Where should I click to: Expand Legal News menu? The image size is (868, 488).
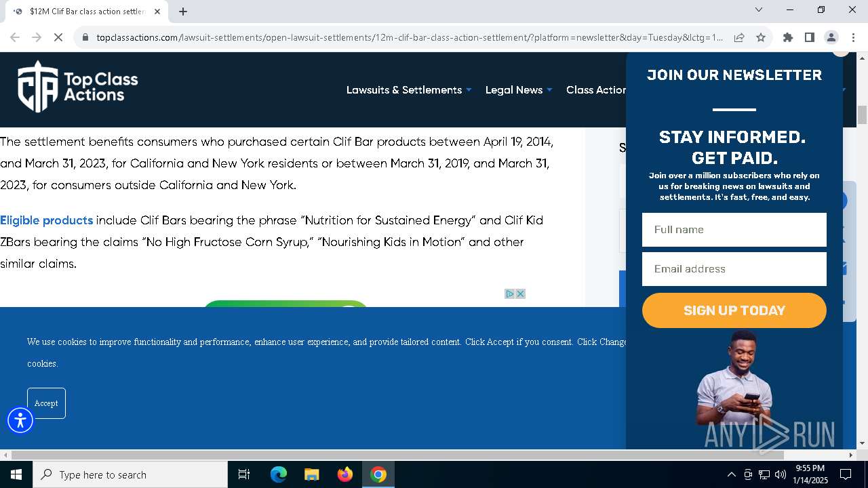click(x=519, y=89)
